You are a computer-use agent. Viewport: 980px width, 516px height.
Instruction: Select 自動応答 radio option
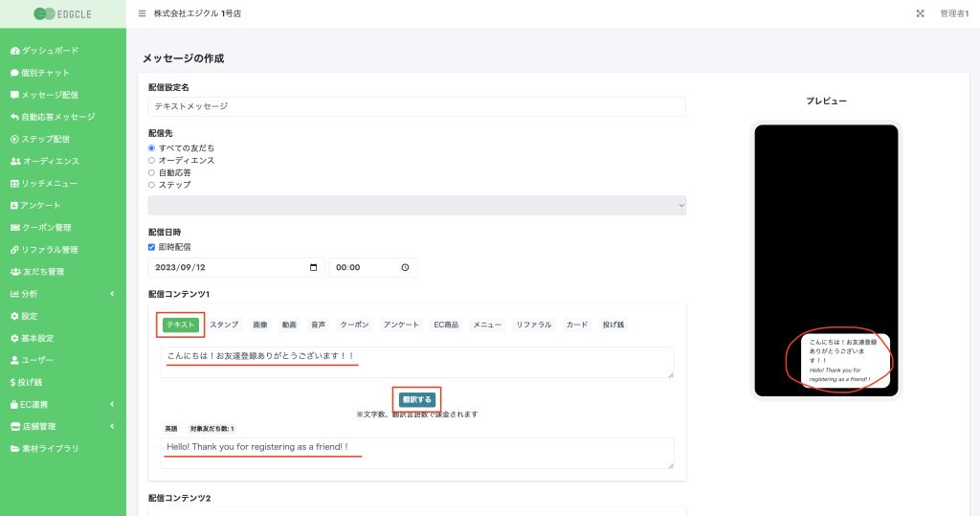pyautogui.click(x=151, y=172)
